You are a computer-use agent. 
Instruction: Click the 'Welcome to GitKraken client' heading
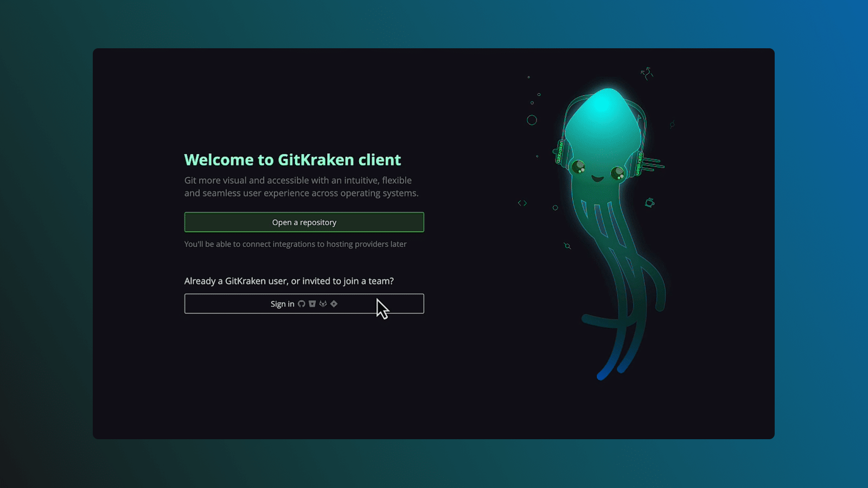coord(292,159)
